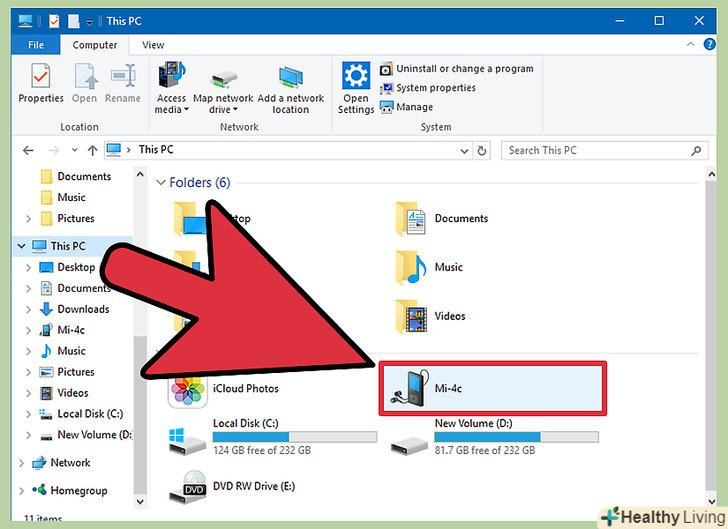
Task: Click sidebar scrollbar down arrow
Action: 140,502
